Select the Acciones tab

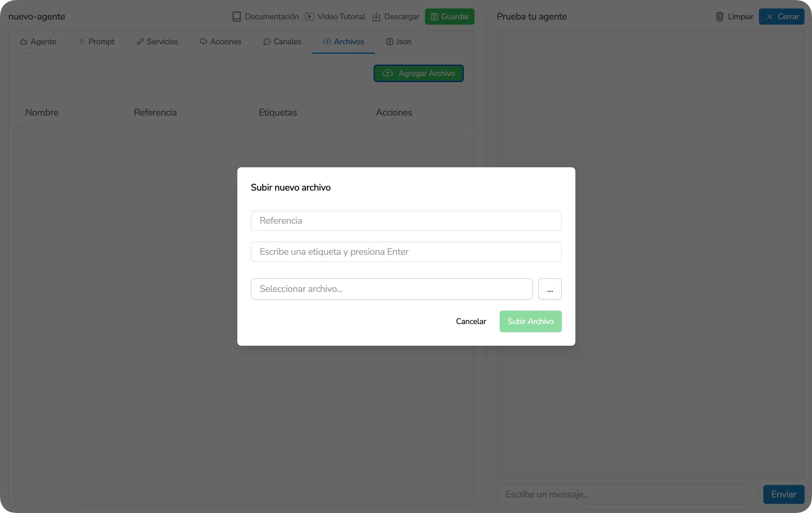point(220,42)
